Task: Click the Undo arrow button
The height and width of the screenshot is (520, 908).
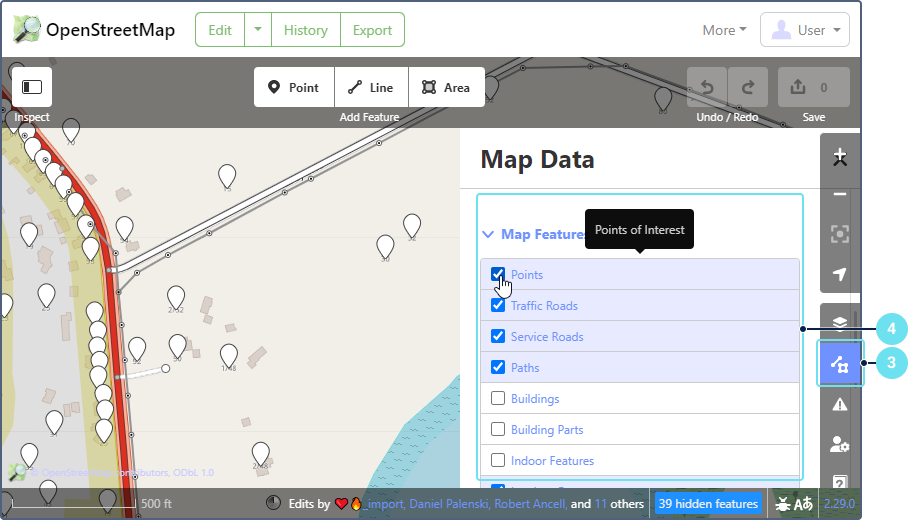Action: tap(707, 87)
